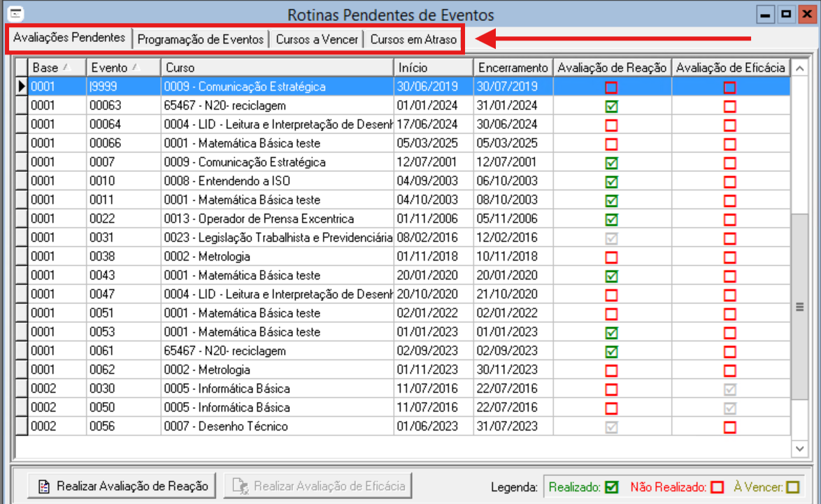This screenshot has width=821, height=504.
Task: Open the Cursos em Atraso tab
Action: click(x=413, y=40)
